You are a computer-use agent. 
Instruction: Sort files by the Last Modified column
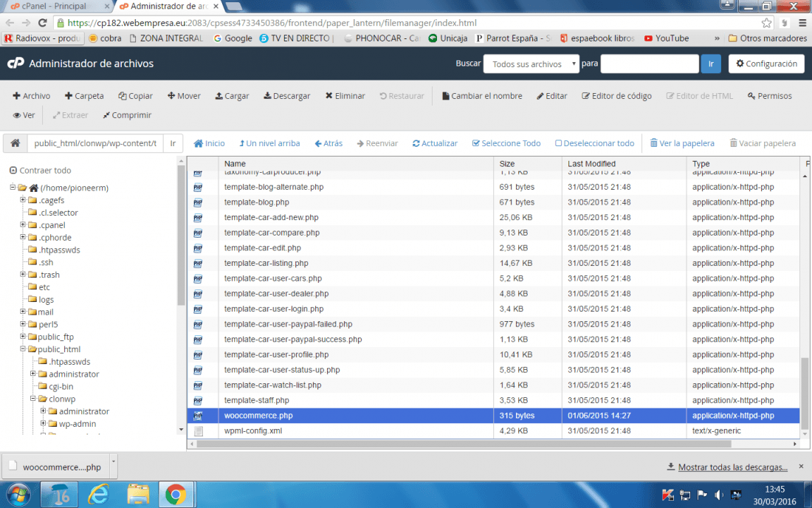591,164
